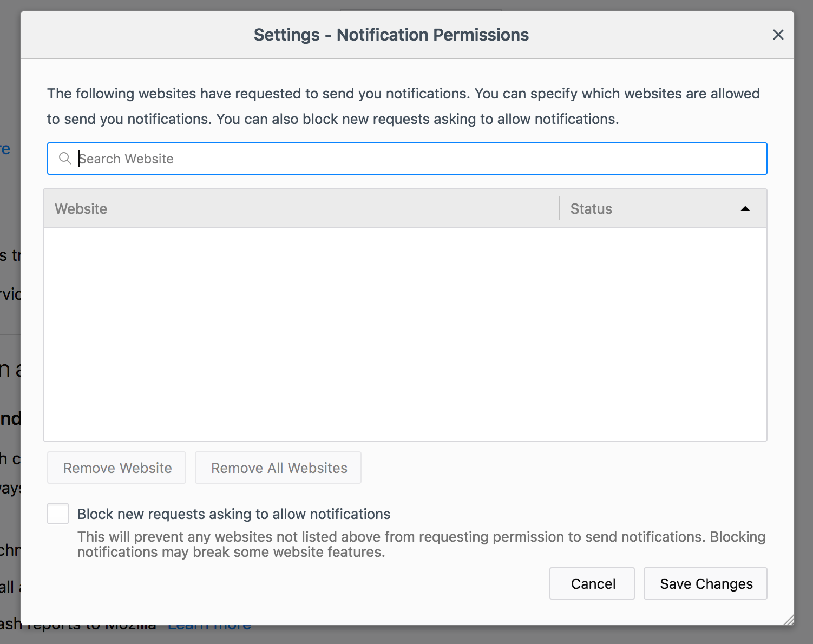Enable Block new requests checkbox
813x644 pixels.
pos(58,514)
